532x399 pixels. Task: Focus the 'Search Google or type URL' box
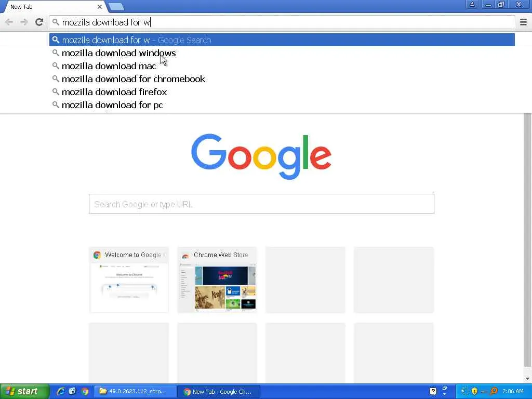click(x=261, y=204)
